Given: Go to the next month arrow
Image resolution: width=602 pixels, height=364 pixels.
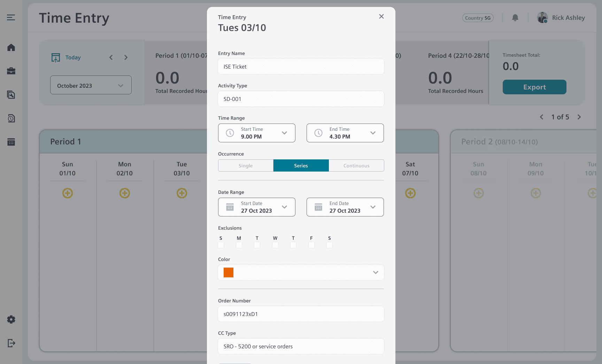Looking at the screenshot, I should click(x=126, y=57).
